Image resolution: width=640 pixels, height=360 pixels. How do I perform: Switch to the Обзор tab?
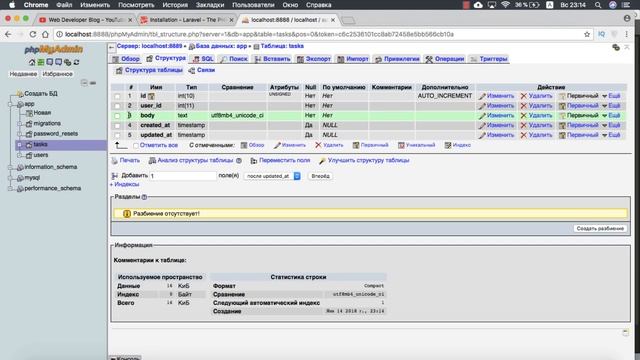point(126,59)
